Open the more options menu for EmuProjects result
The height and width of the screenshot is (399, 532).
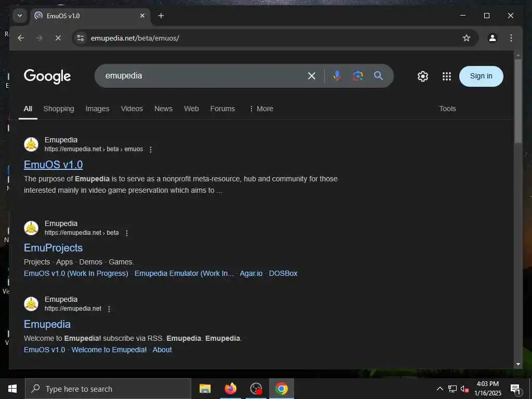tap(127, 233)
